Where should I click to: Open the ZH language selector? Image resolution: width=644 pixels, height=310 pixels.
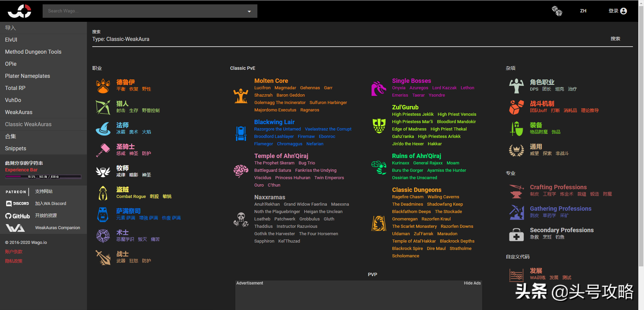(x=583, y=11)
